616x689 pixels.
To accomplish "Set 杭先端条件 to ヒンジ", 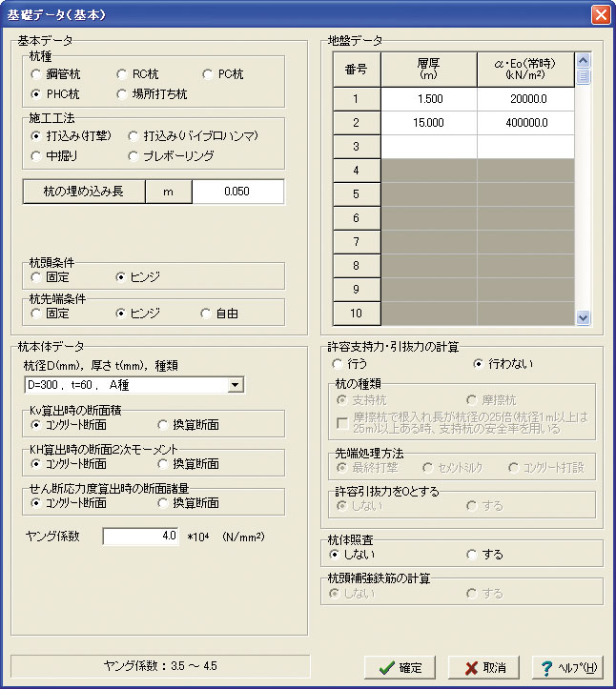I will (x=121, y=314).
